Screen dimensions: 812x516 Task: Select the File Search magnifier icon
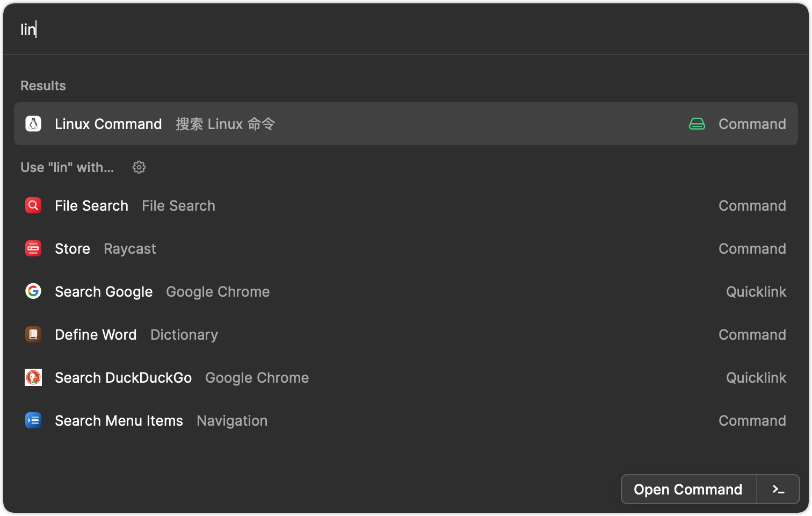pyautogui.click(x=33, y=205)
